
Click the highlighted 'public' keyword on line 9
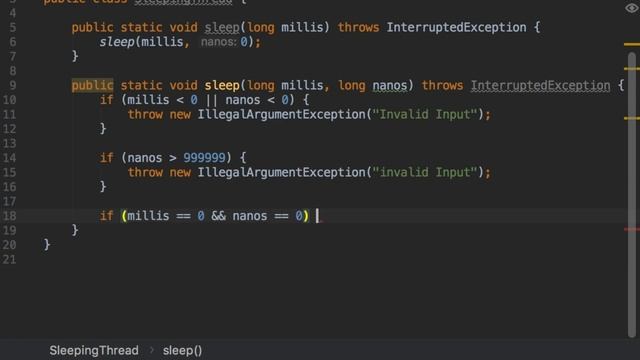92,85
